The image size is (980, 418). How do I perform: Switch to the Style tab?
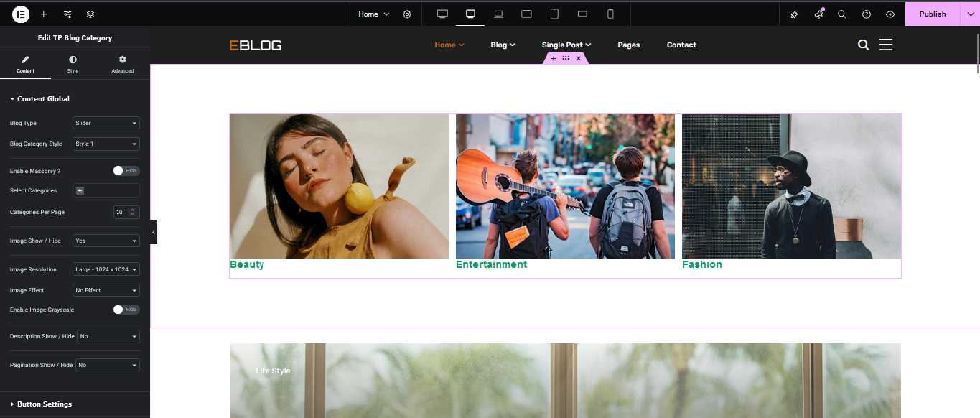tap(73, 64)
